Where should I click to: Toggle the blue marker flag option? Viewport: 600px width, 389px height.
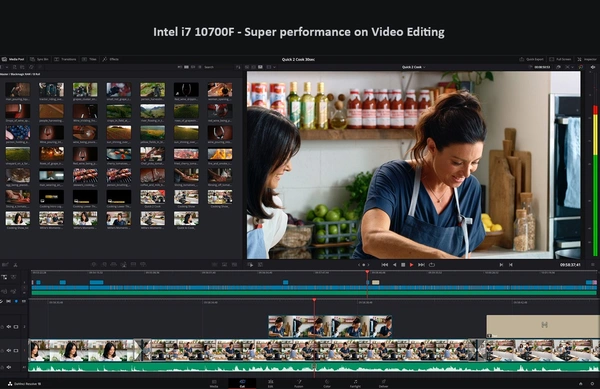coord(16,301)
